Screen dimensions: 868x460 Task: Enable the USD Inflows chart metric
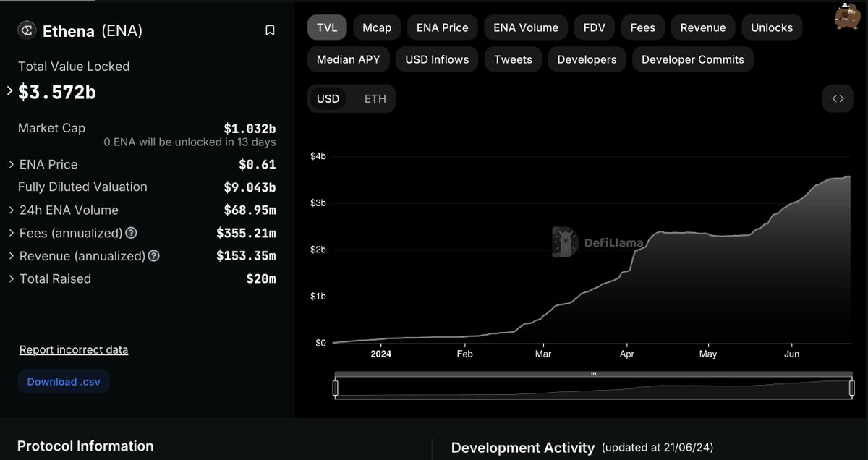[x=437, y=59]
